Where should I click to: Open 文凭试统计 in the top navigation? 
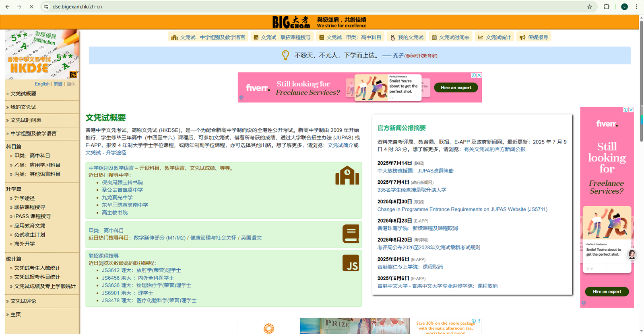[494, 37]
